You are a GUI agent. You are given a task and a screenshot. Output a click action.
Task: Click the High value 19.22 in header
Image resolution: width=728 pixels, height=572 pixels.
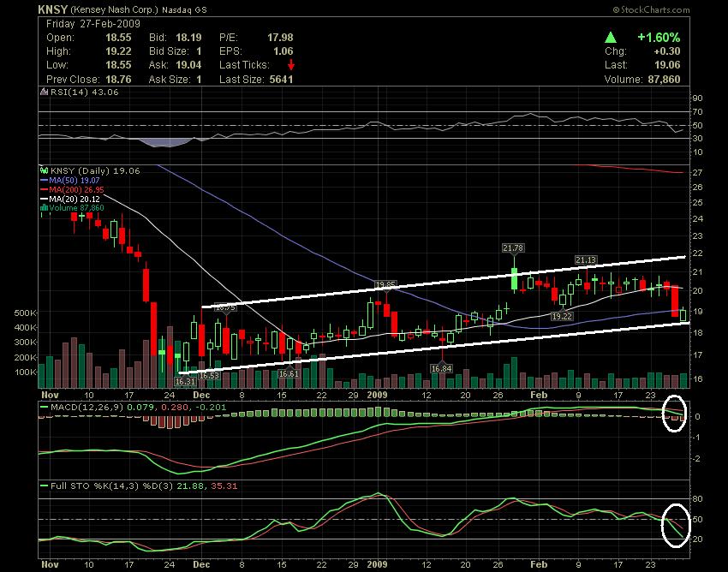[118, 51]
